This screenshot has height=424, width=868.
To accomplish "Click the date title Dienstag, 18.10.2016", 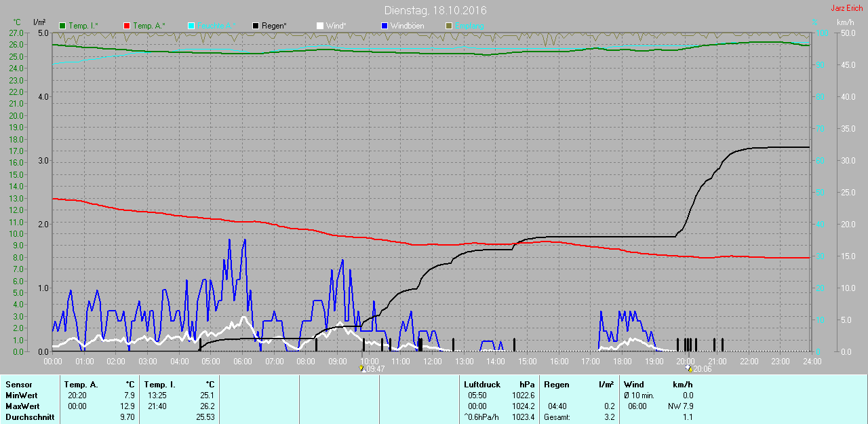I will pyautogui.click(x=435, y=10).
